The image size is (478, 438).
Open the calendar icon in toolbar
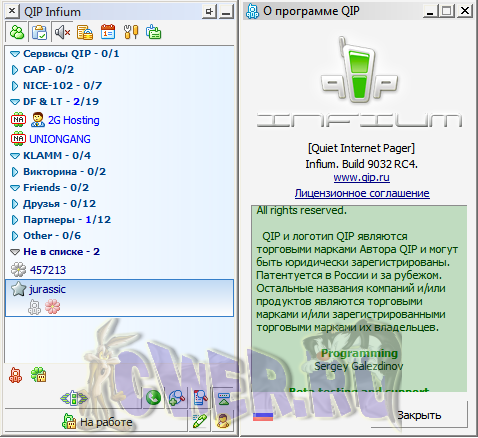click(108, 32)
